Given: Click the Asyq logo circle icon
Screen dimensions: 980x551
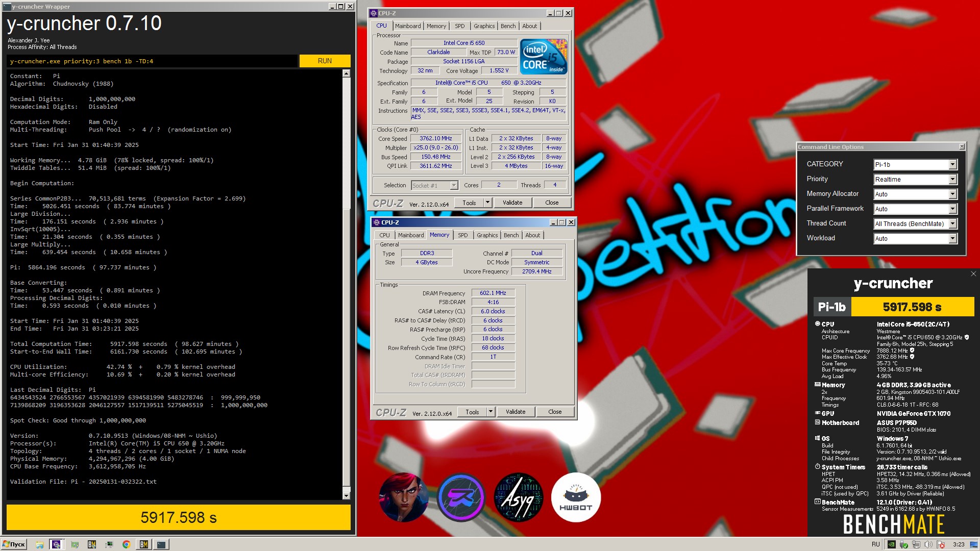Looking at the screenshot, I should click(519, 497).
